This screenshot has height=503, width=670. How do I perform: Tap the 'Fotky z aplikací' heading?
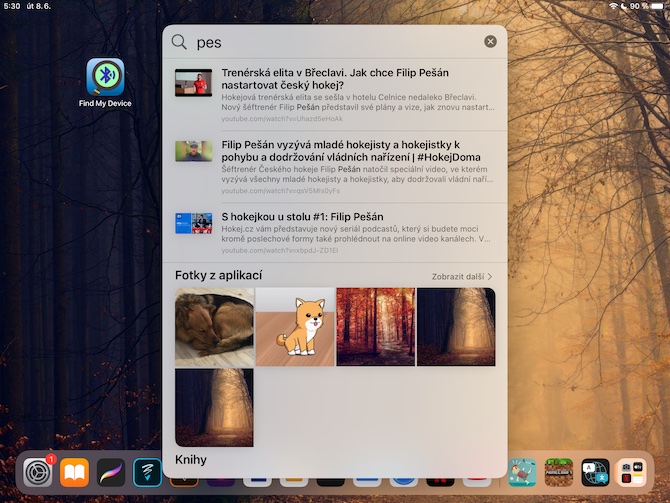(x=218, y=275)
